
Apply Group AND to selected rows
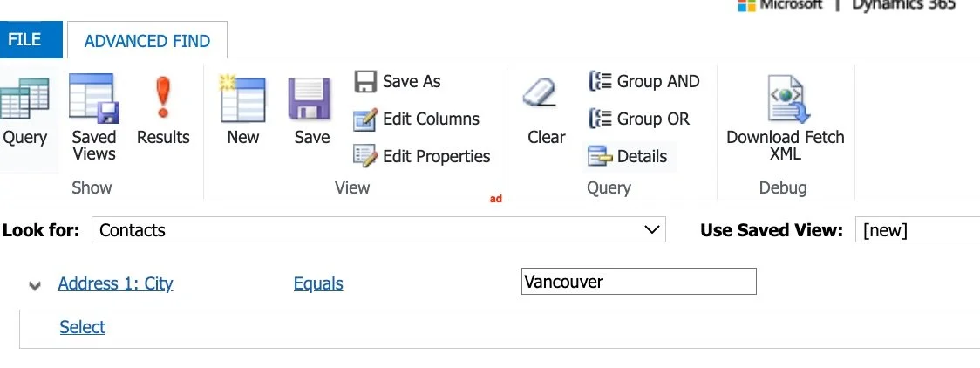[x=643, y=81]
